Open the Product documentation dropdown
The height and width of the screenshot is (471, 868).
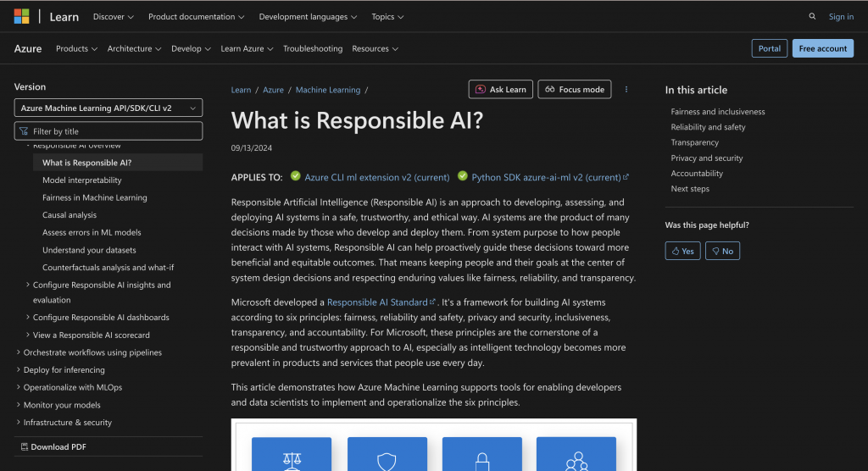(x=197, y=17)
